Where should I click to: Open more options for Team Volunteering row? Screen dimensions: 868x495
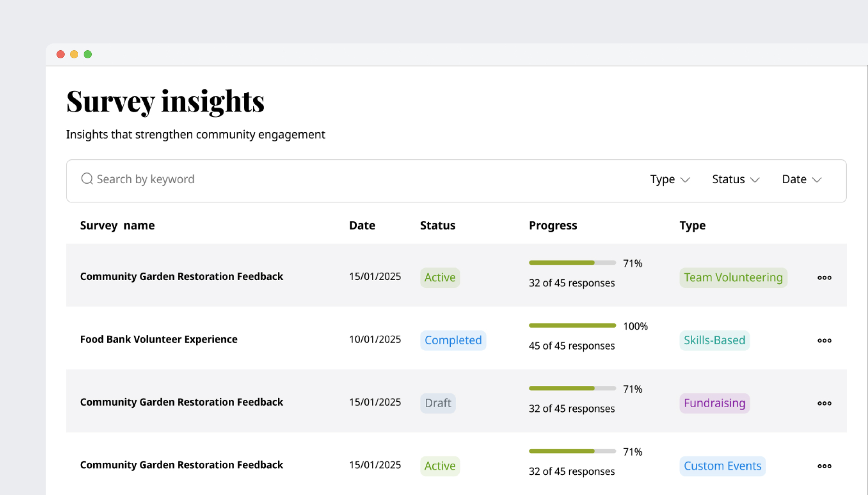click(x=824, y=277)
